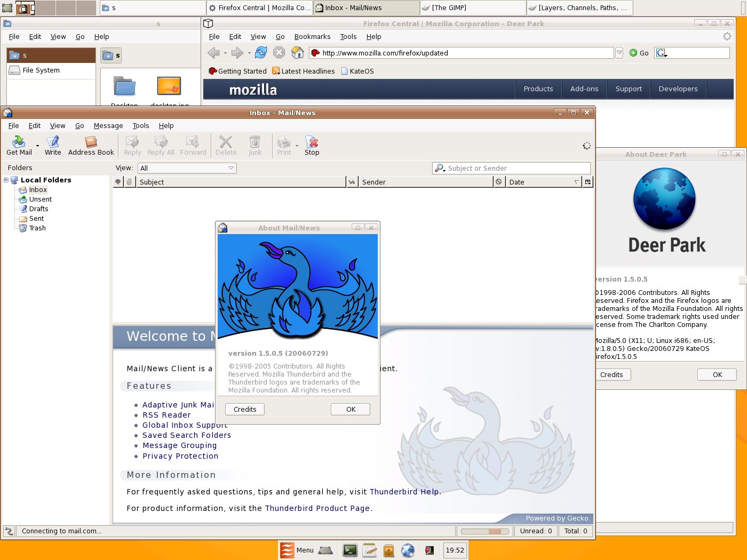
Task: Select File System in file manager sidebar
Action: pos(51,70)
